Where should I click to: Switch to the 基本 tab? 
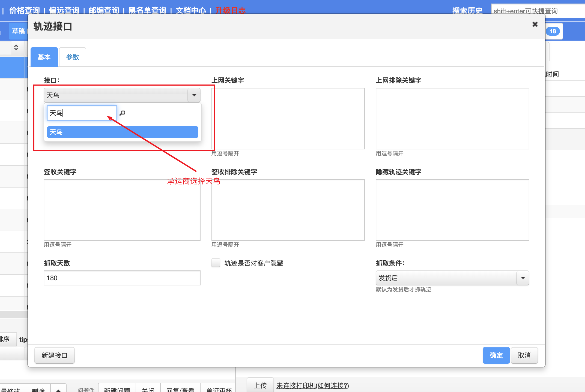[x=44, y=57]
